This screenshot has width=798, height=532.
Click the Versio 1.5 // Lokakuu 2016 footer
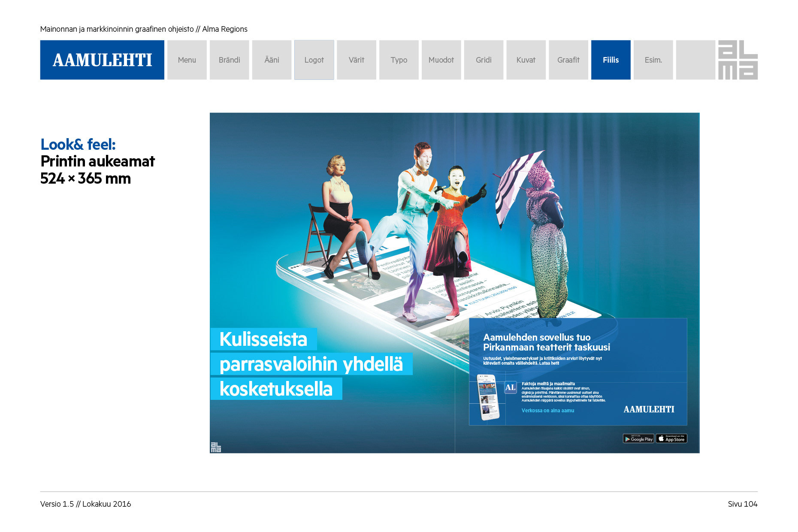pyautogui.click(x=86, y=504)
